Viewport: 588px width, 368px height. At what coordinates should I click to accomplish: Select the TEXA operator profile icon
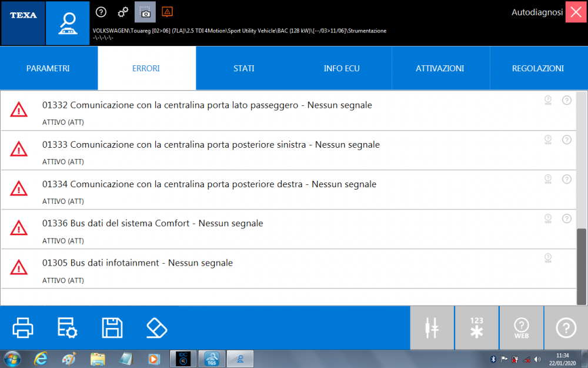[x=67, y=24]
